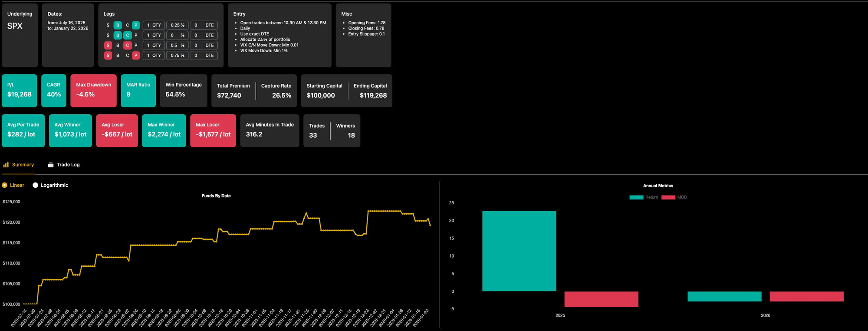Click the P/L $19,268 card
Screen dimensions: 868x331
pos(20,90)
